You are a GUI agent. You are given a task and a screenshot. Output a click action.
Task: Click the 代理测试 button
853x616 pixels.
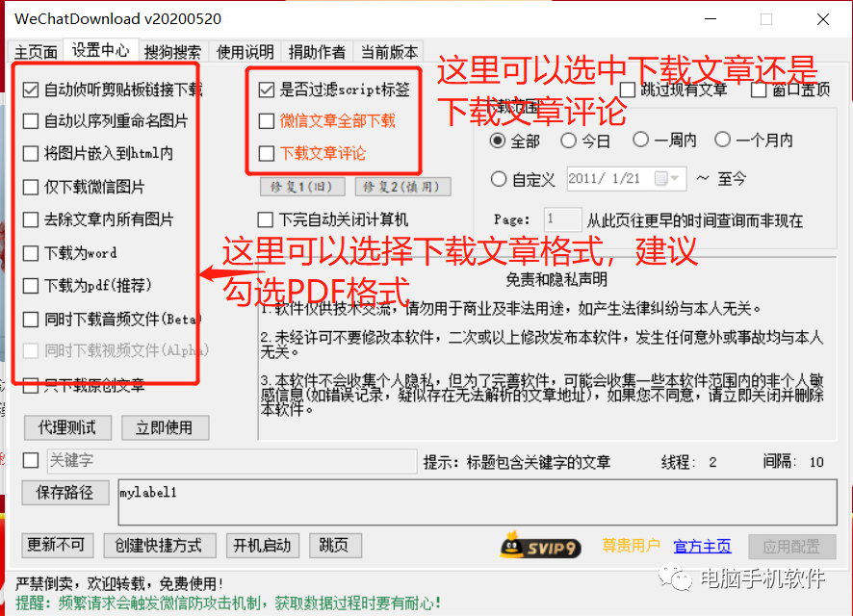[x=67, y=428]
